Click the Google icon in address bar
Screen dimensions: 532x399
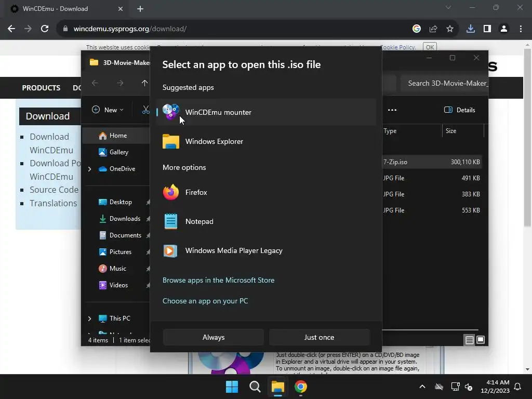416,29
